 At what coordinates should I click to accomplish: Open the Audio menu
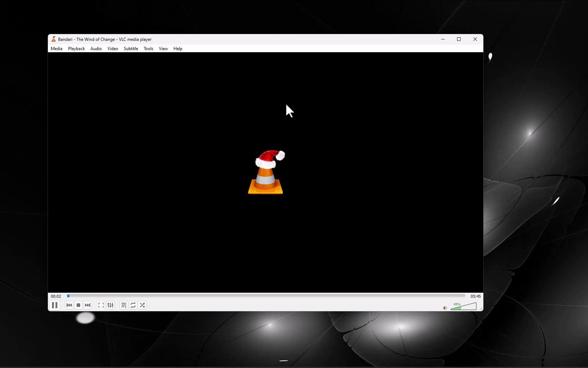coord(96,49)
